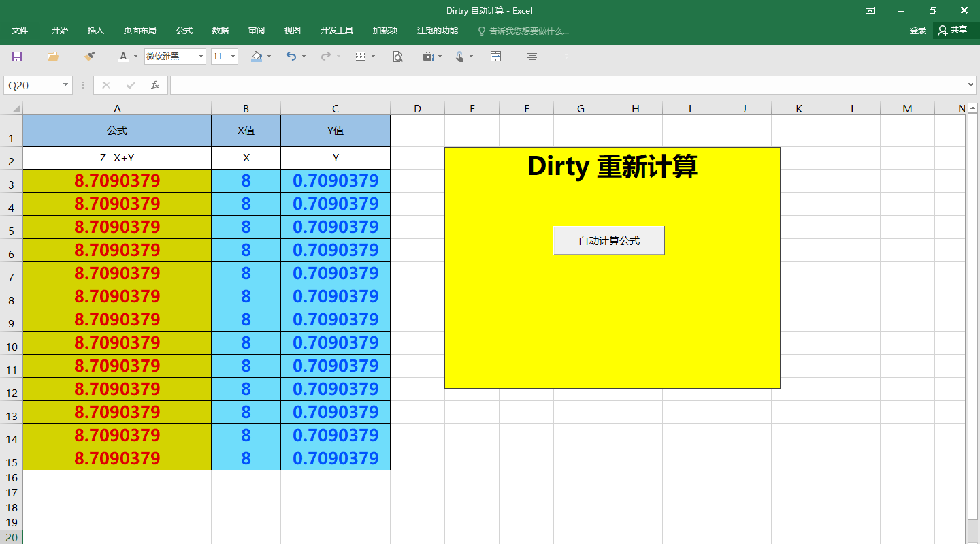Expand the borders dropdown arrow
Image resolution: width=980 pixels, height=544 pixels.
point(373,57)
